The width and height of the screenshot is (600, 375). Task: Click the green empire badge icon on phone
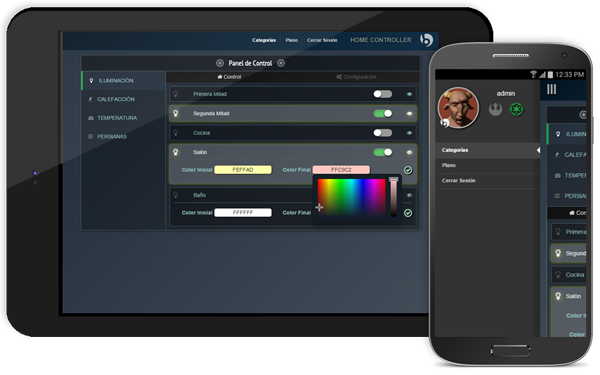[517, 110]
